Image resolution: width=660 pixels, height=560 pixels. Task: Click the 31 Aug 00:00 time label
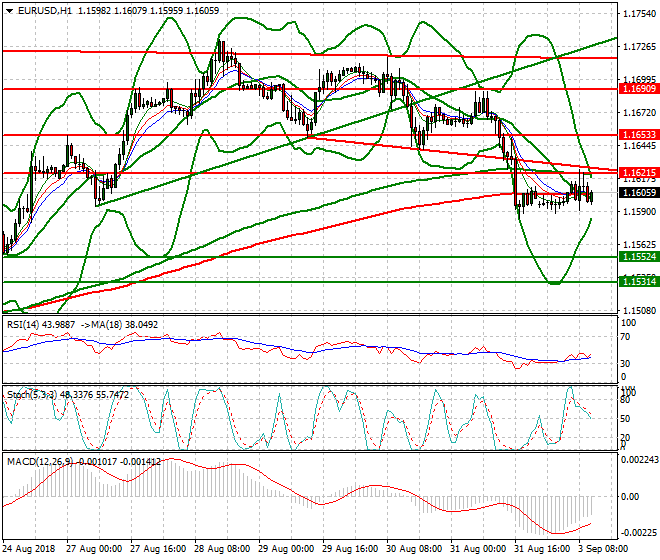(478, 549)
